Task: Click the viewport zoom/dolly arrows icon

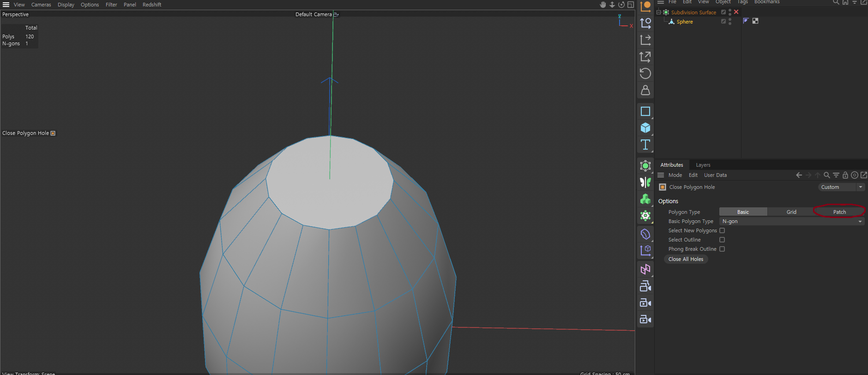Action: (612, 5)
